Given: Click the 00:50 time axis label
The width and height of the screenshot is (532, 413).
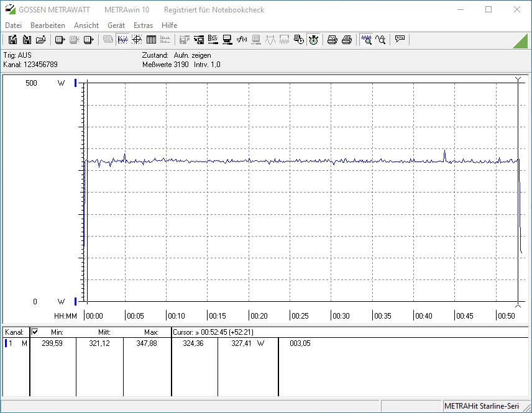Looking at the screenshot, I should point(507,315).
